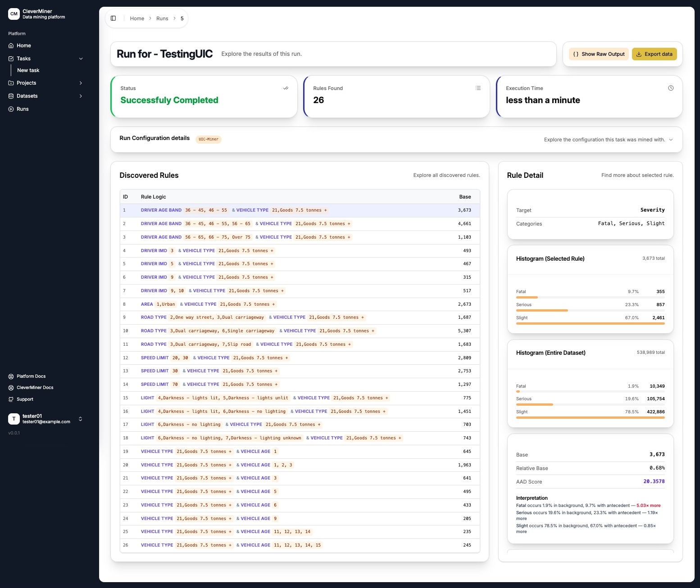Click the Base column header
Viewport: 700px width, 588px height.
pyautogui.click(x=465, y=197)
